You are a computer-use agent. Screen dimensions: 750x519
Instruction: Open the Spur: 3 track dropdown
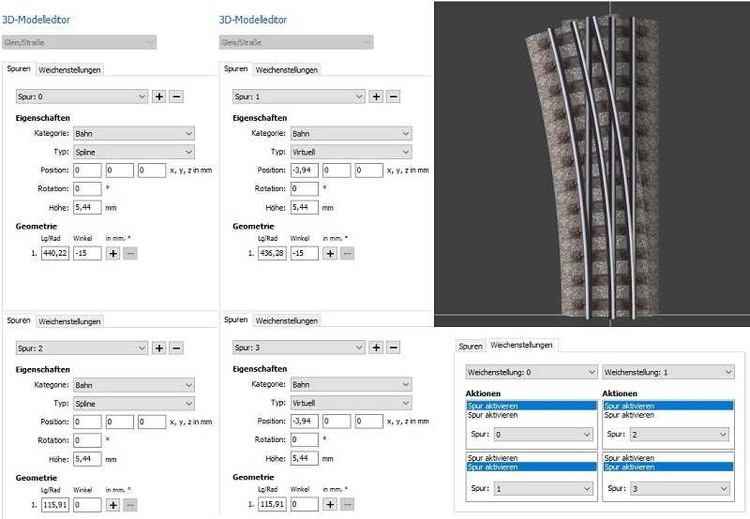(x=299, y=348)
